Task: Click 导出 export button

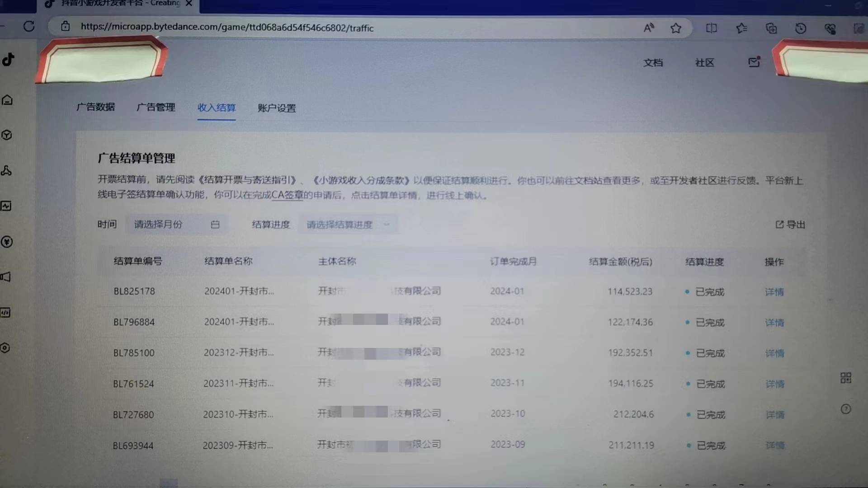Action: pyautogui.click(x=790, y=225)
